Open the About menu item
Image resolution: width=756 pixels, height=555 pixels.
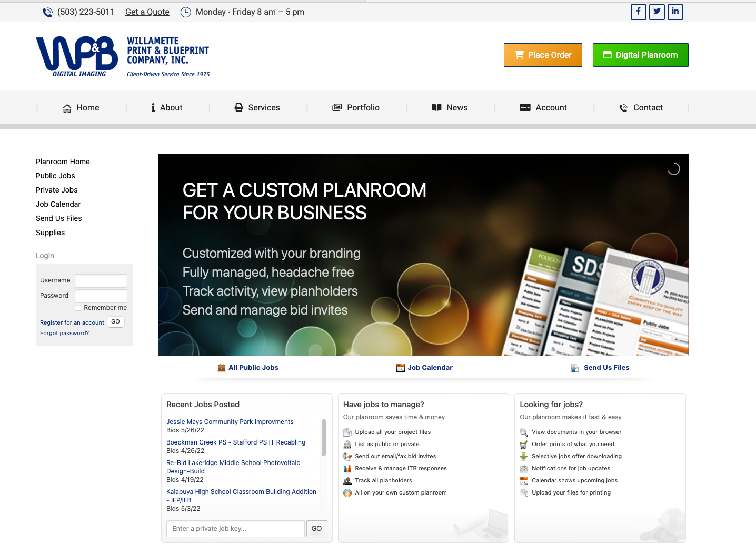click(166, 108)
